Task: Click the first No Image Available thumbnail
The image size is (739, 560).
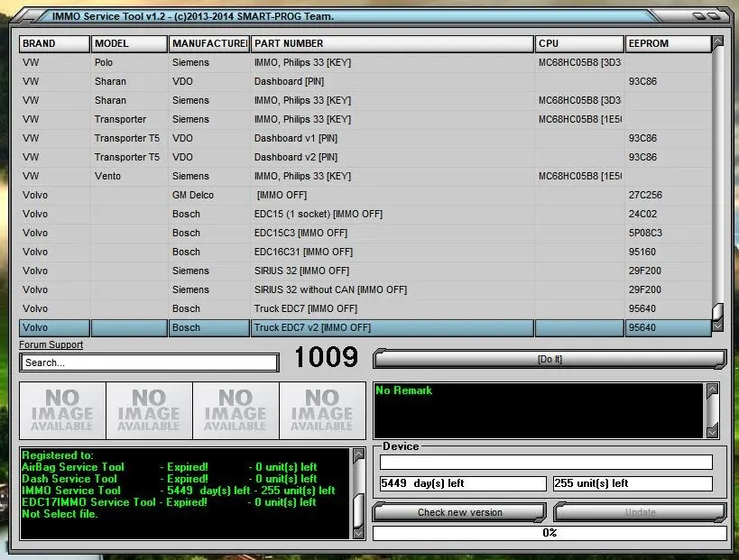Action: (x=62, y=410)
